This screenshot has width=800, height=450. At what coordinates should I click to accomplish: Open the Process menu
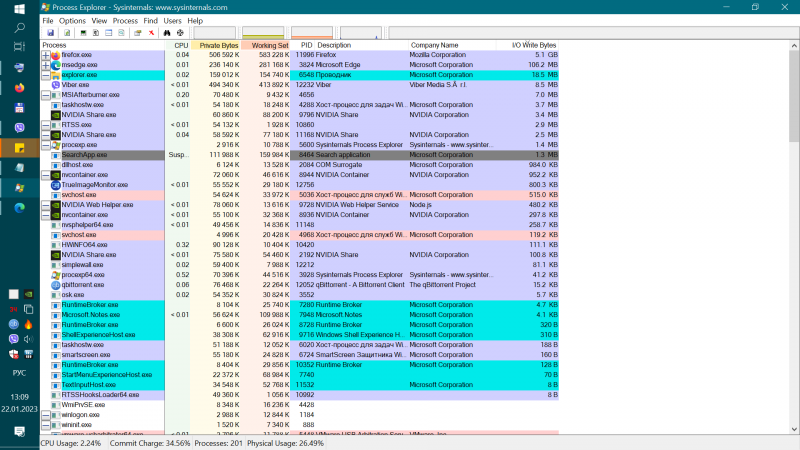pos(125,21)
